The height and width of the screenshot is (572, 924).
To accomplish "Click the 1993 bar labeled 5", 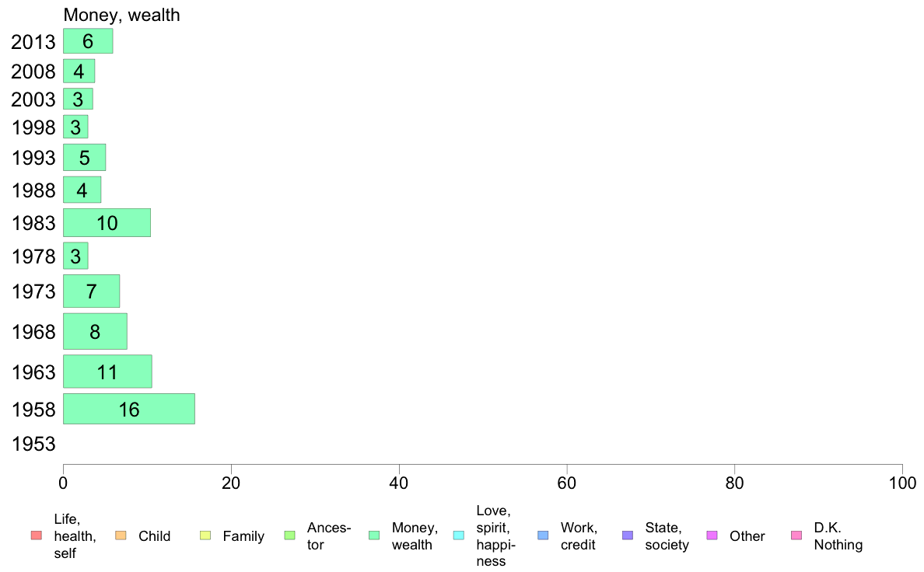I will click(84, 157).
